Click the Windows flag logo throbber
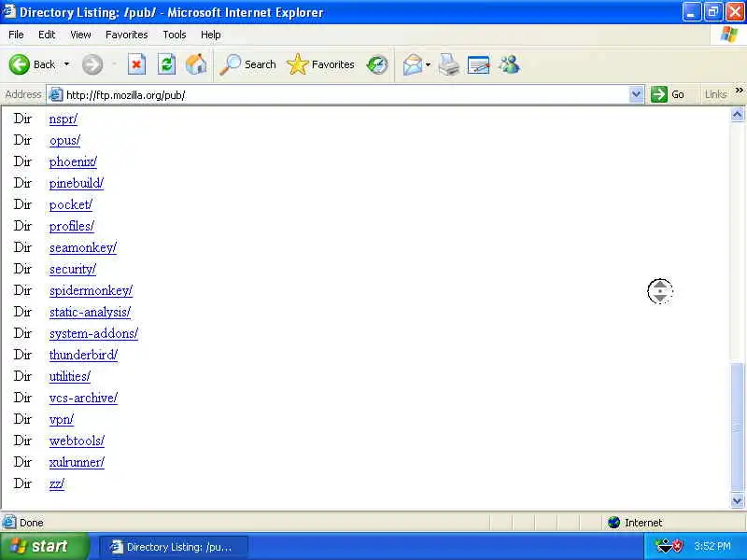The height and width of the screenshot is (560, 747). point(729,35)
